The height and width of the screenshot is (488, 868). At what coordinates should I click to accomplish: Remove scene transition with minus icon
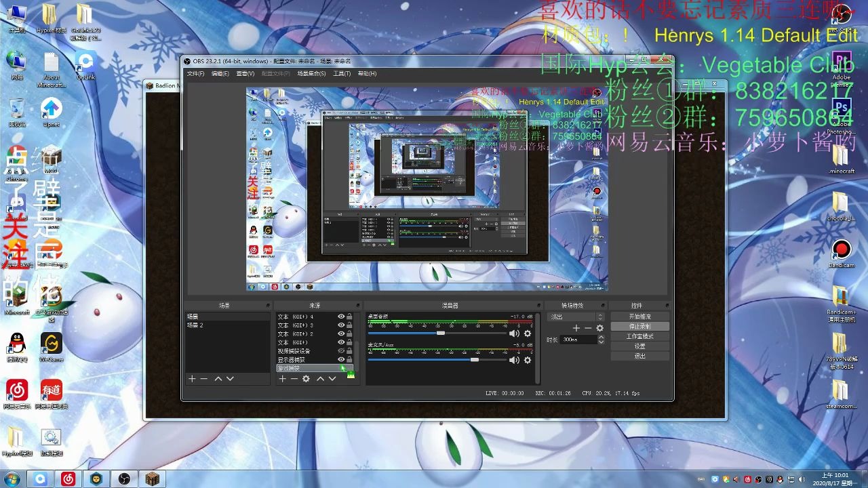(588, 328)
